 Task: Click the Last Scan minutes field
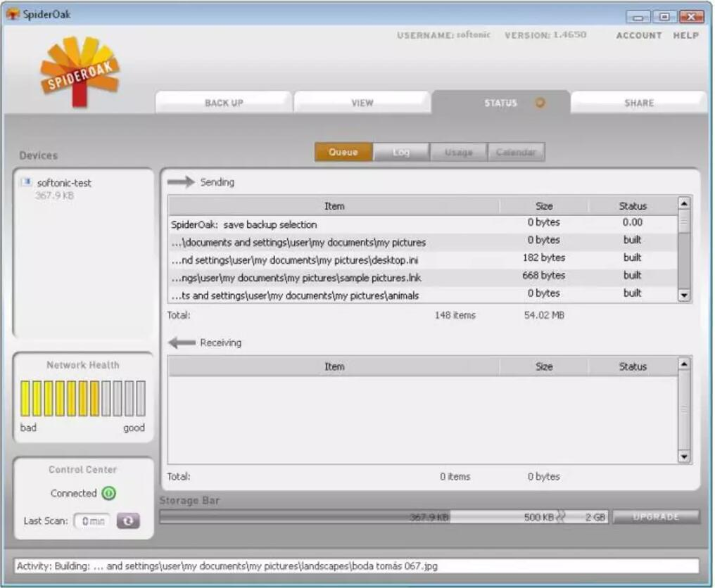pyautogui.click(x=92, y=521)
